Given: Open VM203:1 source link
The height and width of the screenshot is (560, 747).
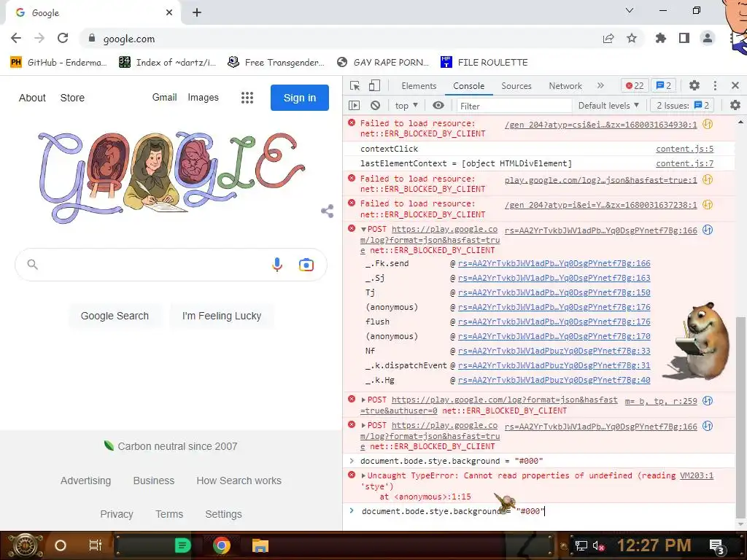Looking at the screenshot, I should pos(697,475).
